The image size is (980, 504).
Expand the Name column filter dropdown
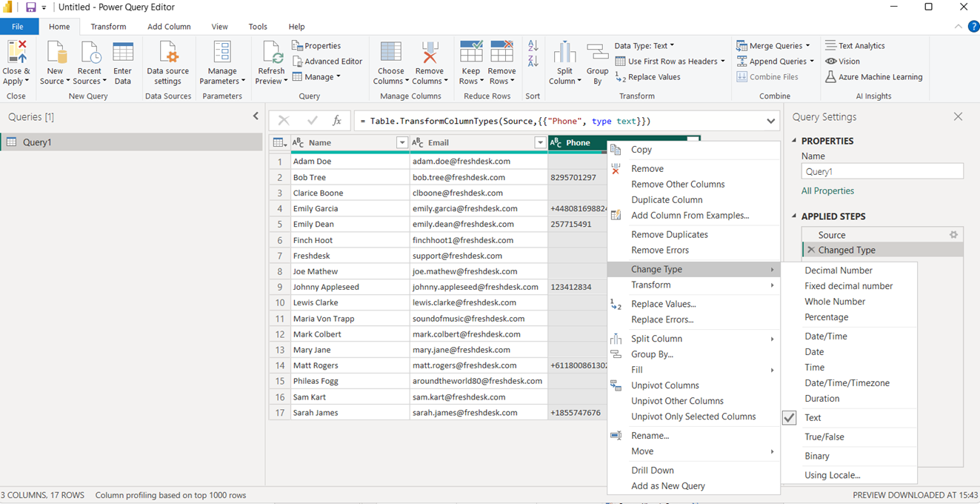[402, 143]
